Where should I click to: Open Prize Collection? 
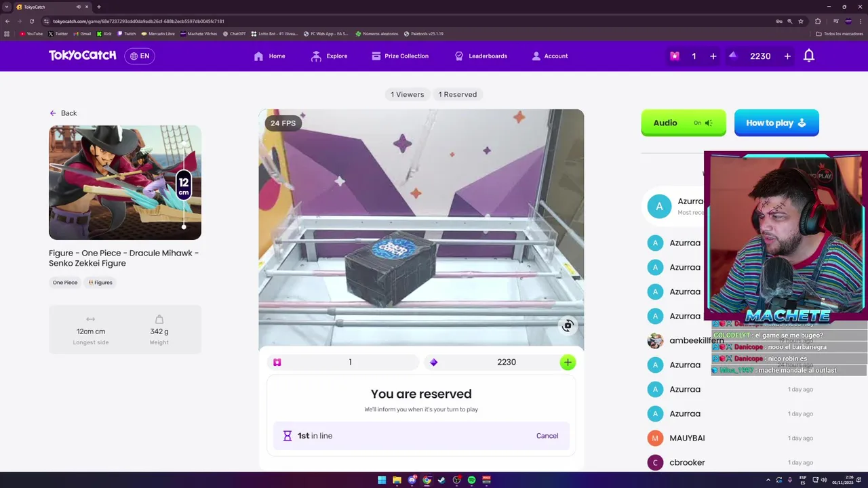400,56
